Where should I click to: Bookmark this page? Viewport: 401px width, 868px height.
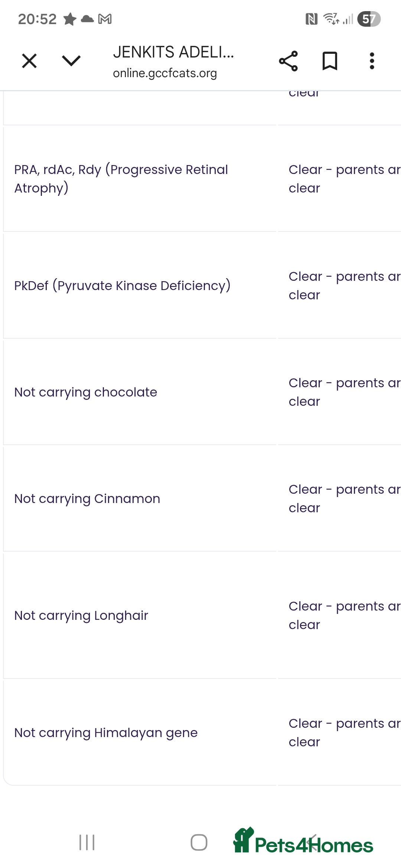tap(330, 61)
